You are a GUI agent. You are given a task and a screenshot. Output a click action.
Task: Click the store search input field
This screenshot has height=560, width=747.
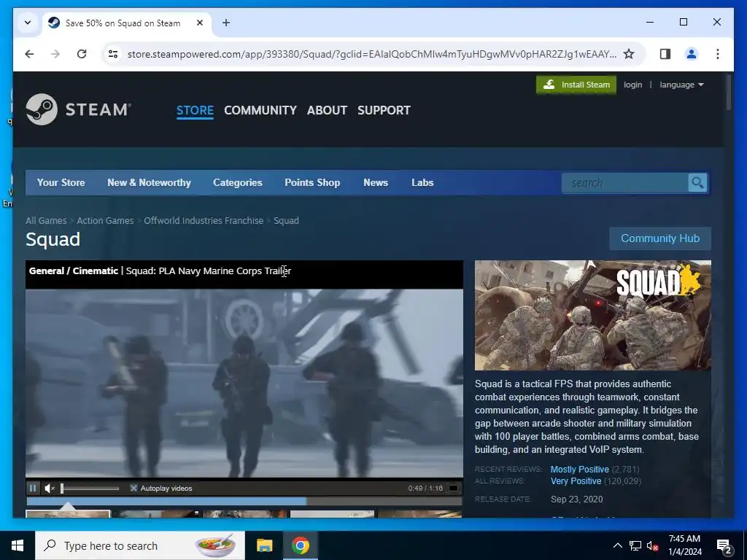tap(625, 183)
